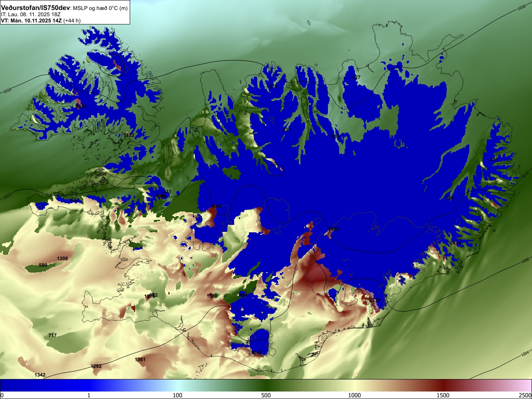Screen dimensions: 532x399
Task: Click the 1361 height value on the map
Action: [x=140, y=360]
